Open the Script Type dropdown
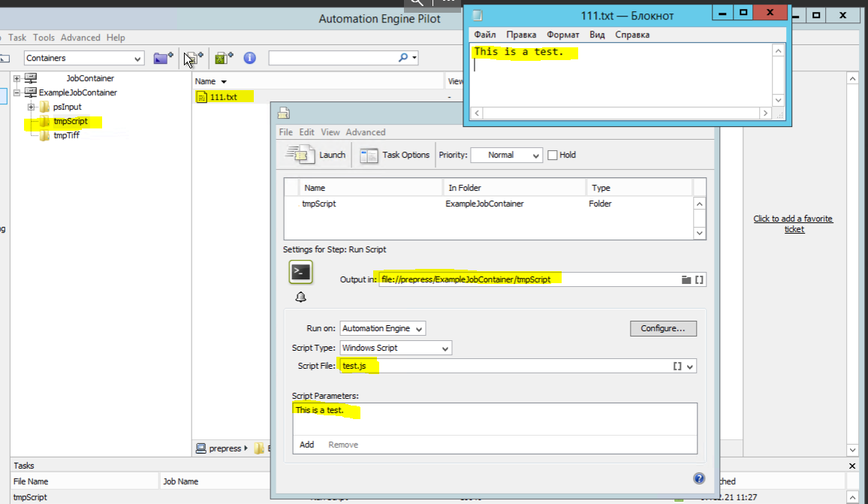 point(396,348)
